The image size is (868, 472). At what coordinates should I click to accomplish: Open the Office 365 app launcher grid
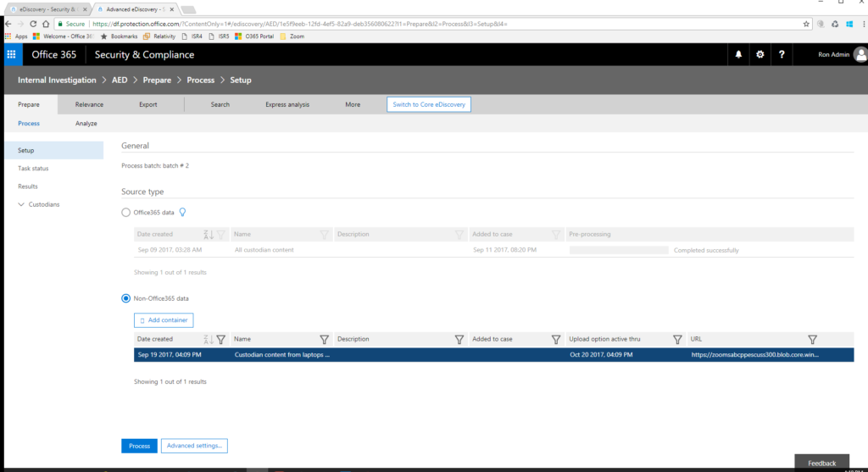[x=12, y=54]
